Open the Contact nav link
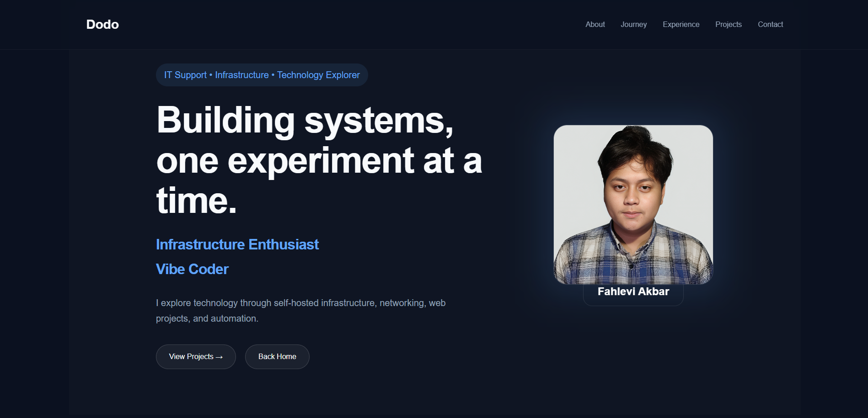This screenshot has height=418, width=868. click(770, 24)
